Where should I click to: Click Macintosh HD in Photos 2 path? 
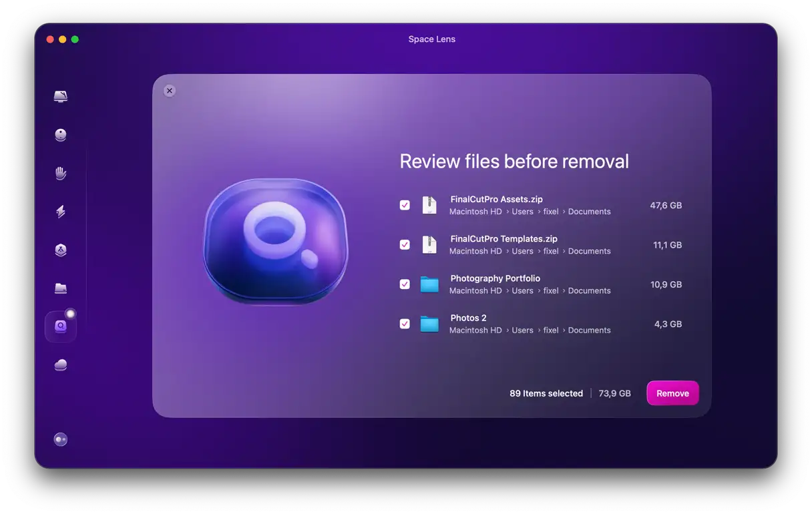click(475, 330)
